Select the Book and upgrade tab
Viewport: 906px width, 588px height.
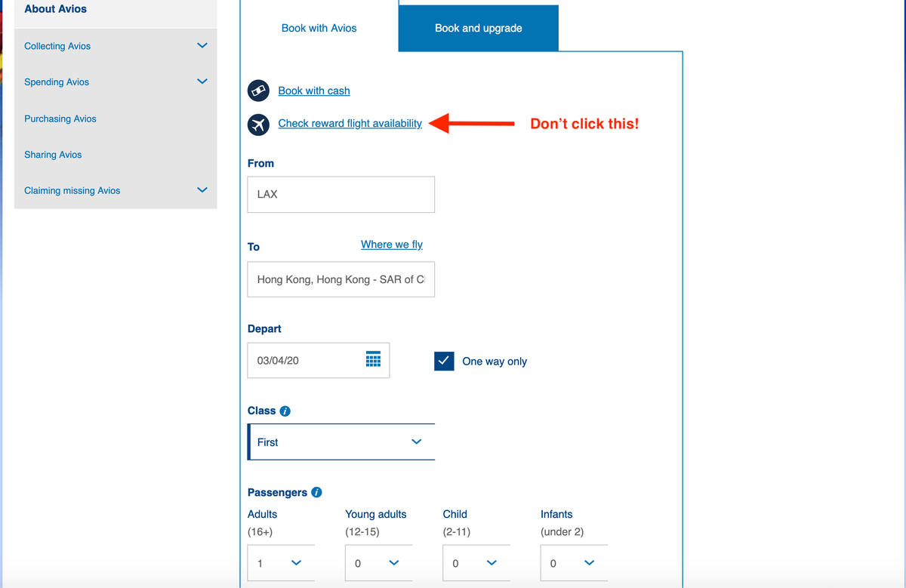(478, 27)
